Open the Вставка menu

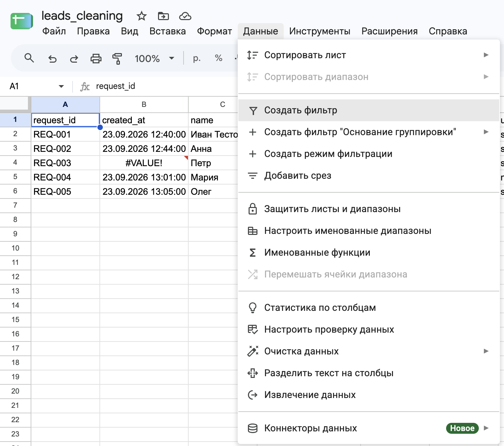click(x=168, y=31)
